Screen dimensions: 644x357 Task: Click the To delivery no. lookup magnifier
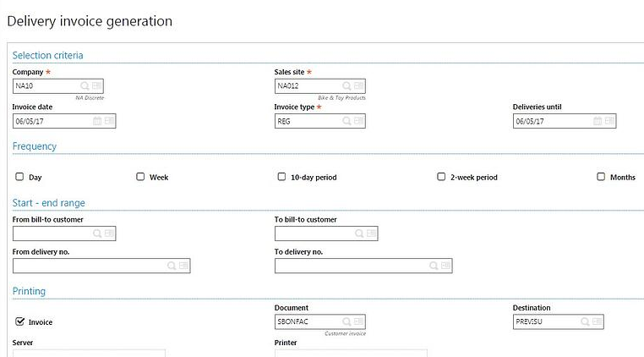coord(434,266)
